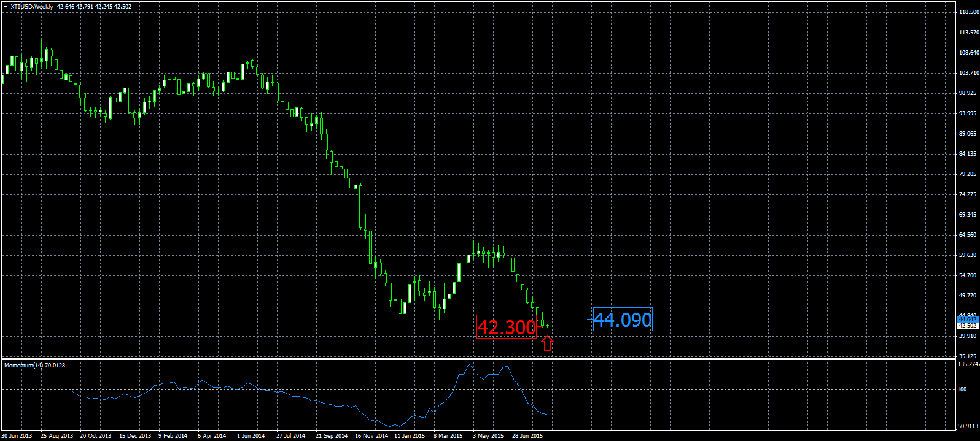Image resolution: width=980 pixels, height=441 pixels.
Task: Select the blue 44.090 price label
Action: 623,320
